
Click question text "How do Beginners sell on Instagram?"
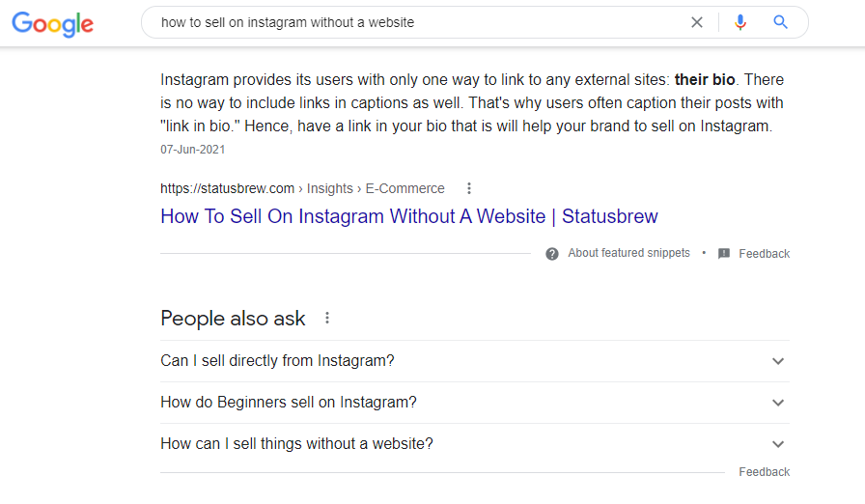point(289,403)
